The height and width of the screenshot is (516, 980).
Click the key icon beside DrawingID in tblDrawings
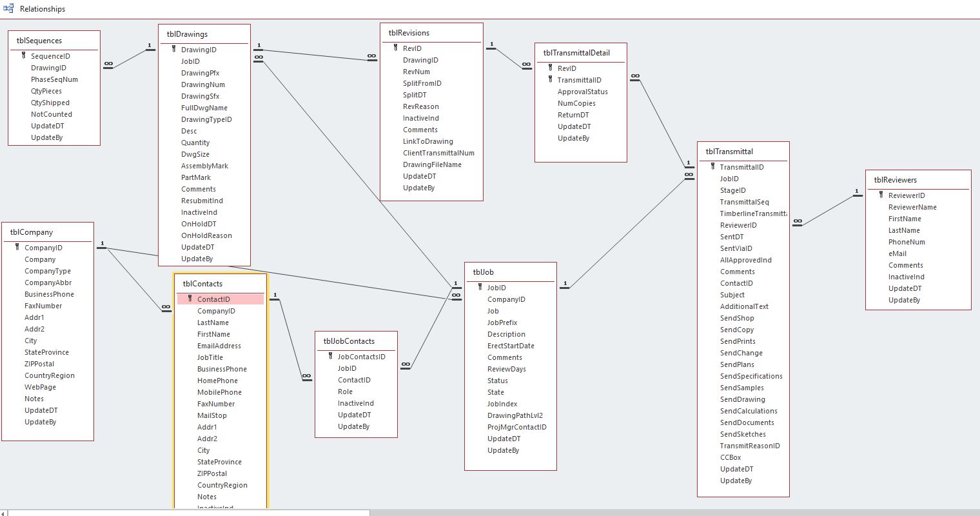(173, 50)
